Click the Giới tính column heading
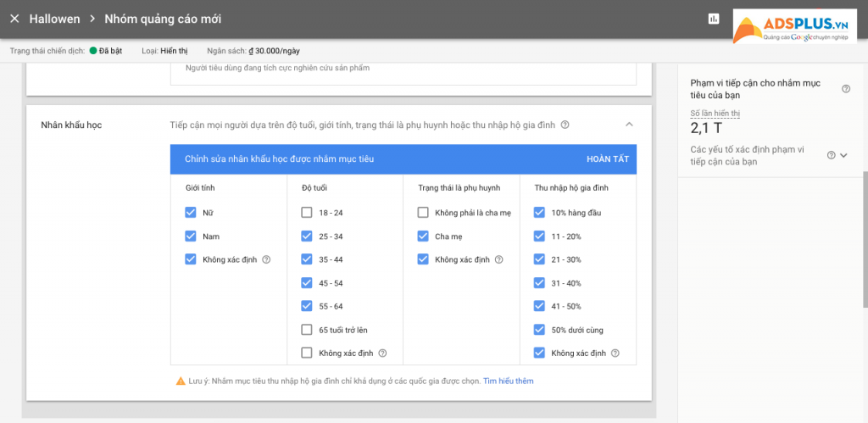Image resolution: width=868 pixels, height=423 pixels. [x=200, y=187]
